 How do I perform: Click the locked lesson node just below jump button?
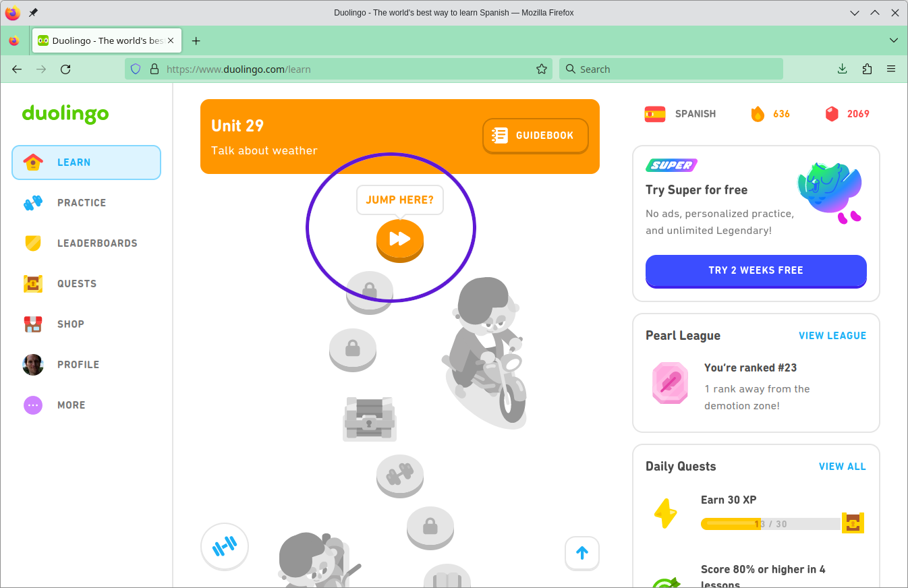[369, 292]
